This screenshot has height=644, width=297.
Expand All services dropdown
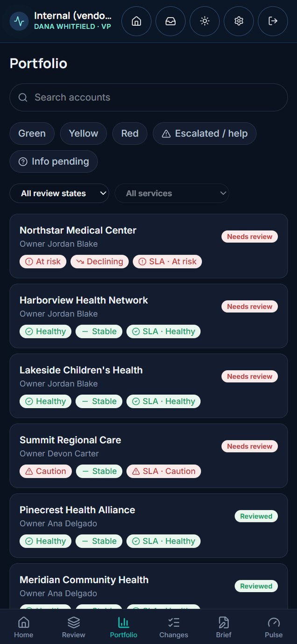[172, 193]
